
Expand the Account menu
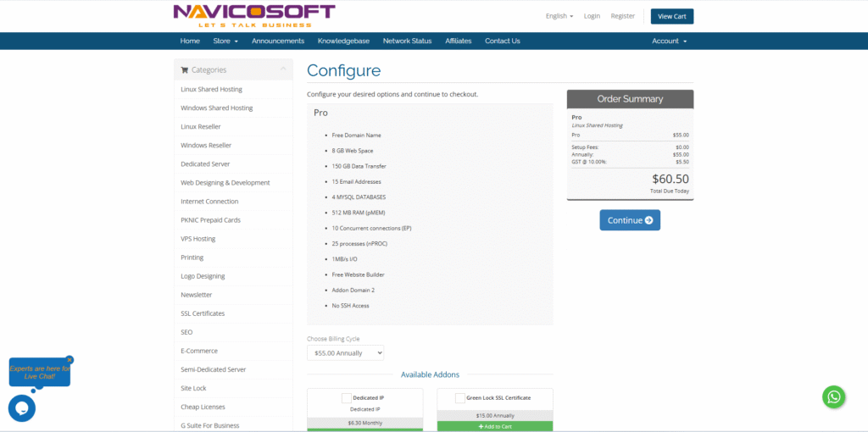[669, 41]
